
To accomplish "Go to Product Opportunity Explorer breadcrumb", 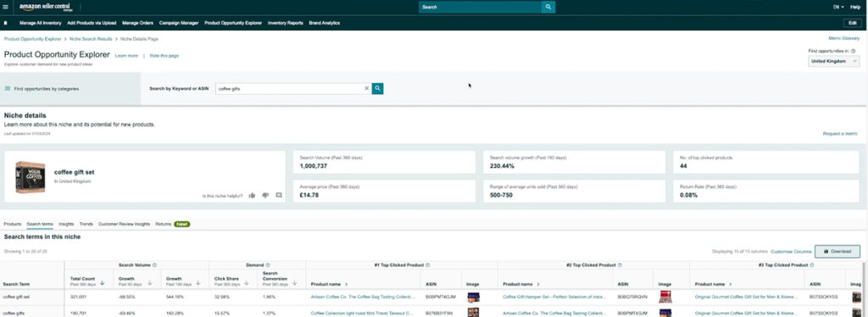I will (x=33, y=39).
